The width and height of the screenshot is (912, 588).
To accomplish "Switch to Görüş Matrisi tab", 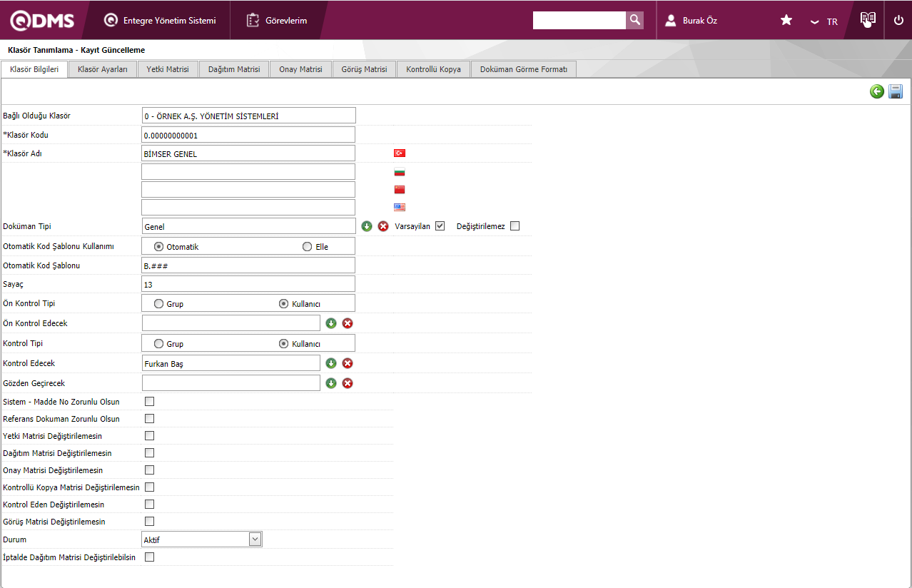I will pyautogui.click(x=364, y=69).
